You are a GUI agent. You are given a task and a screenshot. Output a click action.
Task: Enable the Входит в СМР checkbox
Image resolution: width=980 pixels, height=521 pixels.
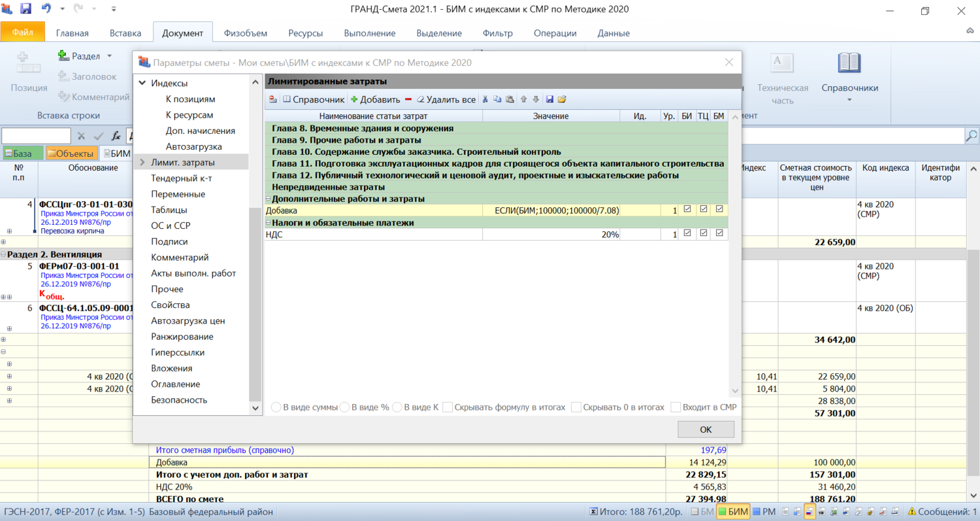point(676,407)
